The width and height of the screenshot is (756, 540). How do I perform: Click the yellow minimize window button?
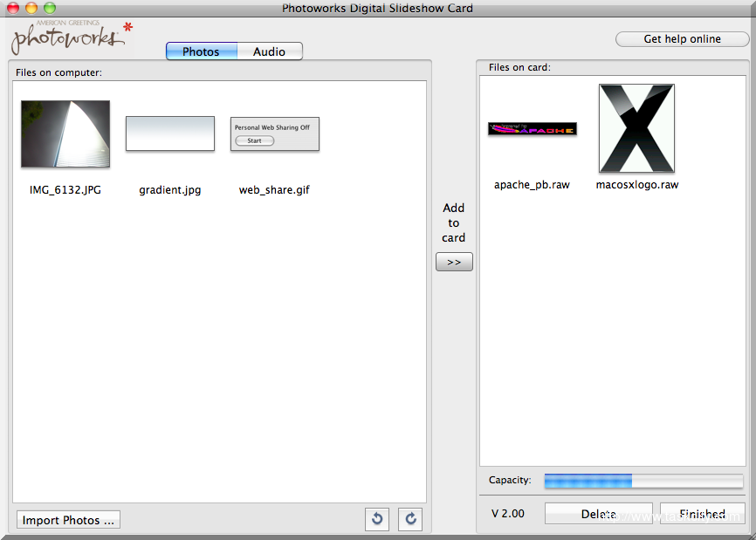31,8
